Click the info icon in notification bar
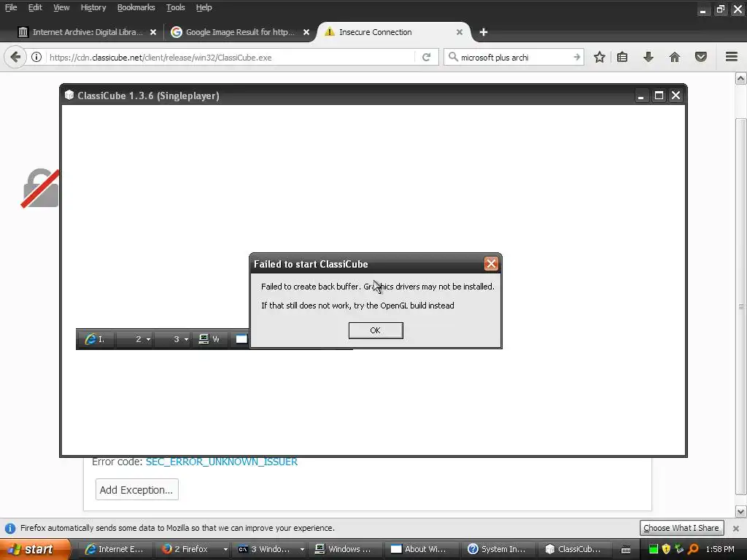 point(10,528)
